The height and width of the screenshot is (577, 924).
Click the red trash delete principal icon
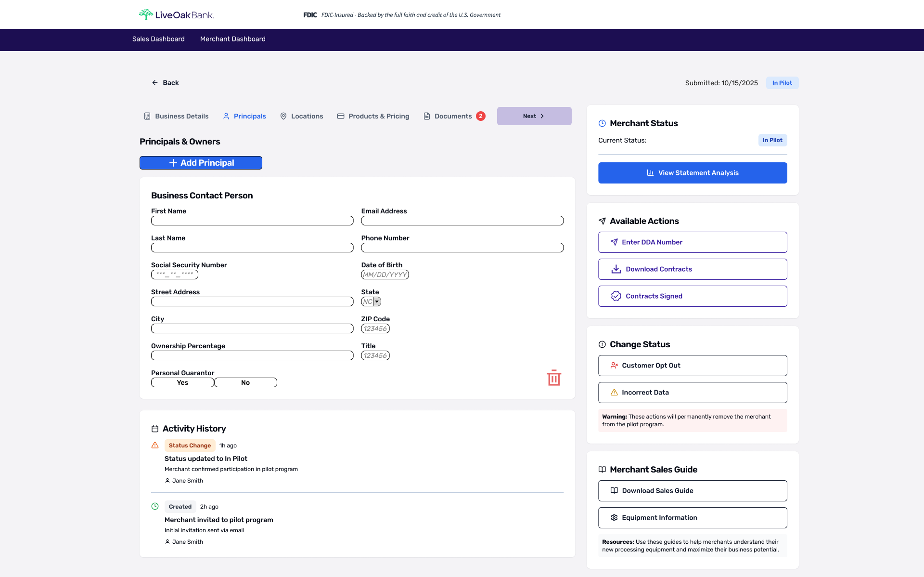coord(554,378)
